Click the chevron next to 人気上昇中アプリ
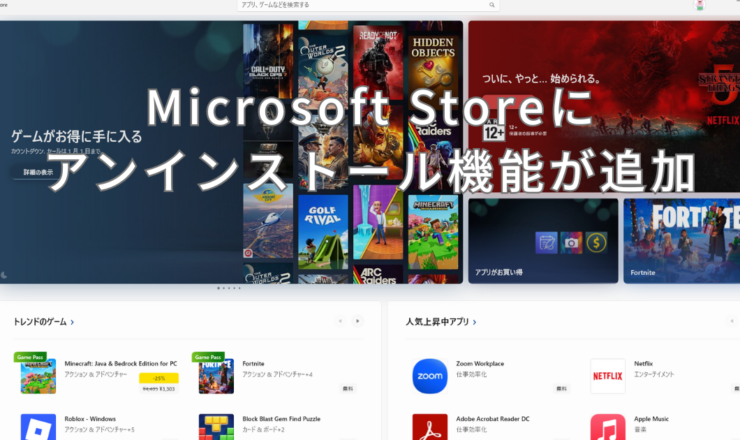Viewport: 740px width, 440px height. [474, 322]
